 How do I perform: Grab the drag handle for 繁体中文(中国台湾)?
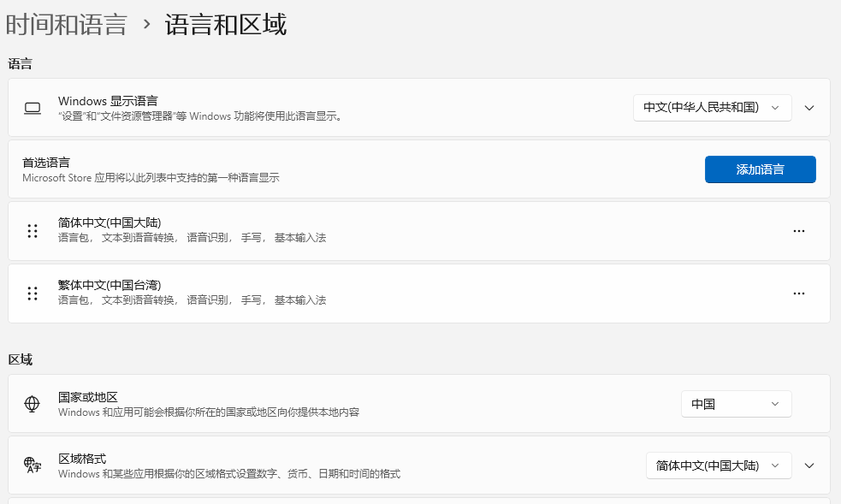coord(33,294)
